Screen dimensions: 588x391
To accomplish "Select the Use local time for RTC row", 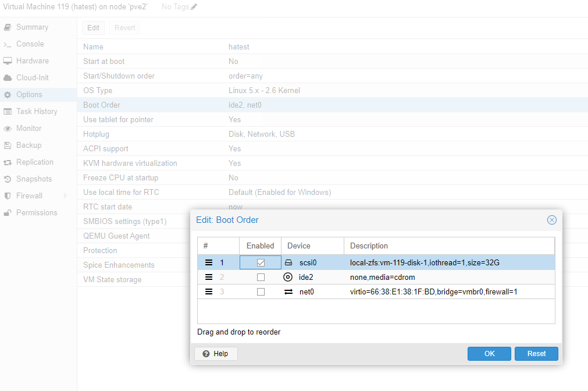I will pyautogui.click(x=332, y=192).
